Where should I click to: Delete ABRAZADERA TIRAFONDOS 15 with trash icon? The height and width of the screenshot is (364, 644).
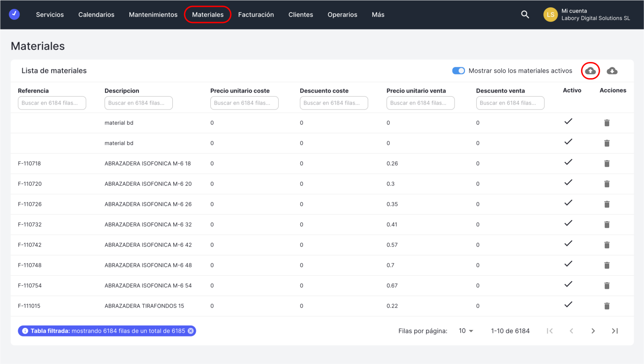click(x=607, y=306)
